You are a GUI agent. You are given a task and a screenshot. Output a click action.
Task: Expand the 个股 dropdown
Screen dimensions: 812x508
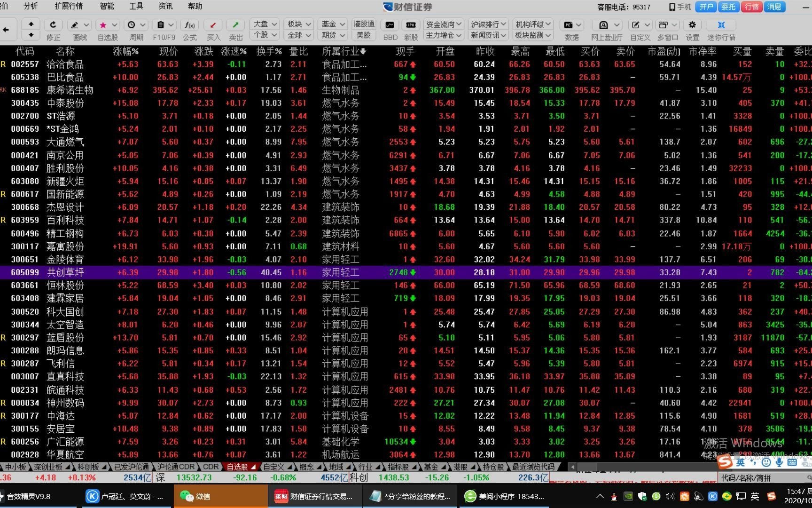pos(265,35)
